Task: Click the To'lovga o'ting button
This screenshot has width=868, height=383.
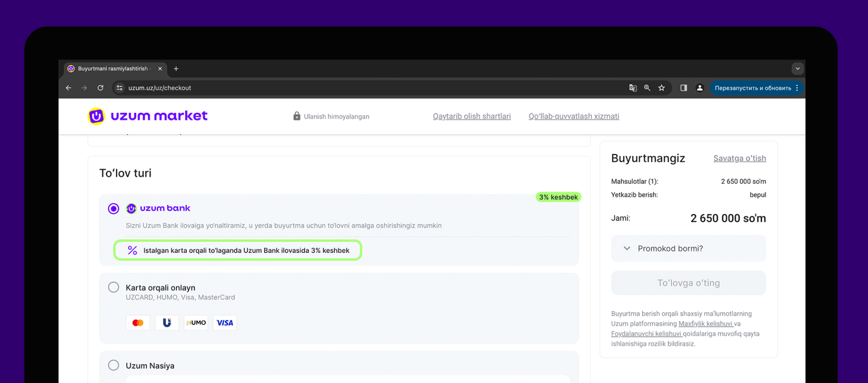Action: [688, 283]
